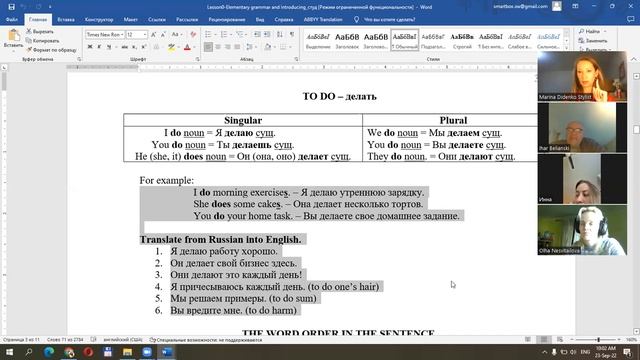The height and width of the screenshot is (360, 640).
Task: Open the highlight color dropdown arrow
Action: click(x=178, y=47)
